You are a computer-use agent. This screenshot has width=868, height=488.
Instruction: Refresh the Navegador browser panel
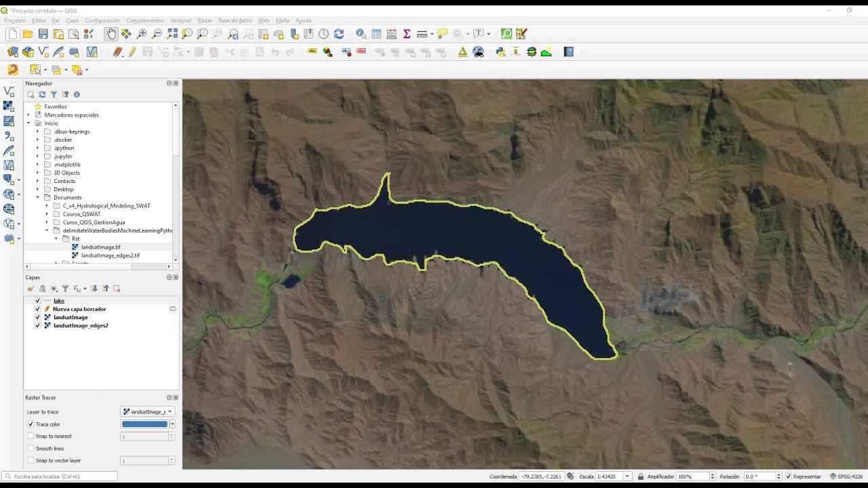42,95
